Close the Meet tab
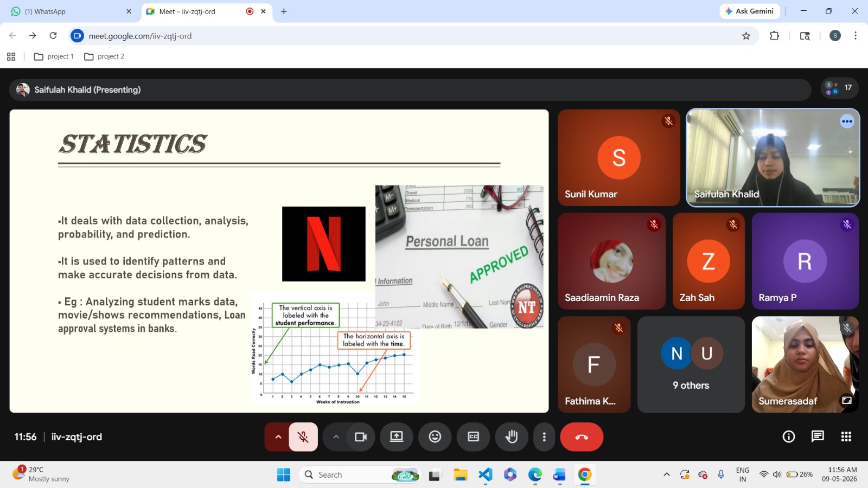 [x=263, y=11]
